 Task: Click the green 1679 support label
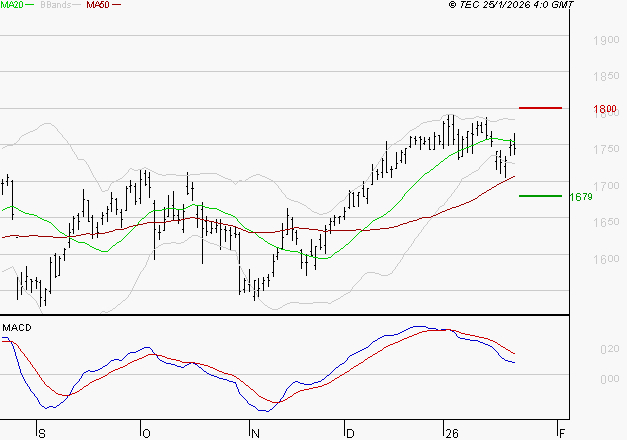click(581, 197)
